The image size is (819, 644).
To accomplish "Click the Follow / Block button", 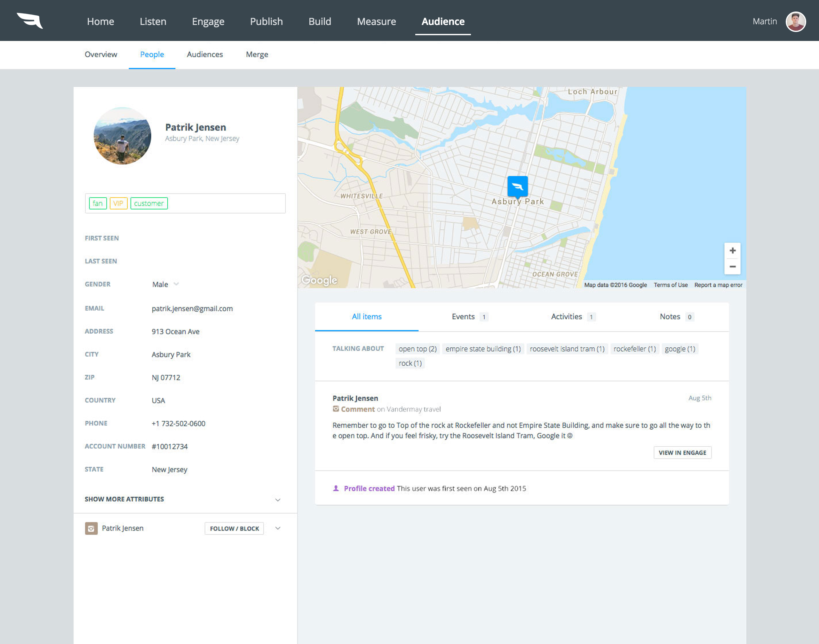I will 234,528.
